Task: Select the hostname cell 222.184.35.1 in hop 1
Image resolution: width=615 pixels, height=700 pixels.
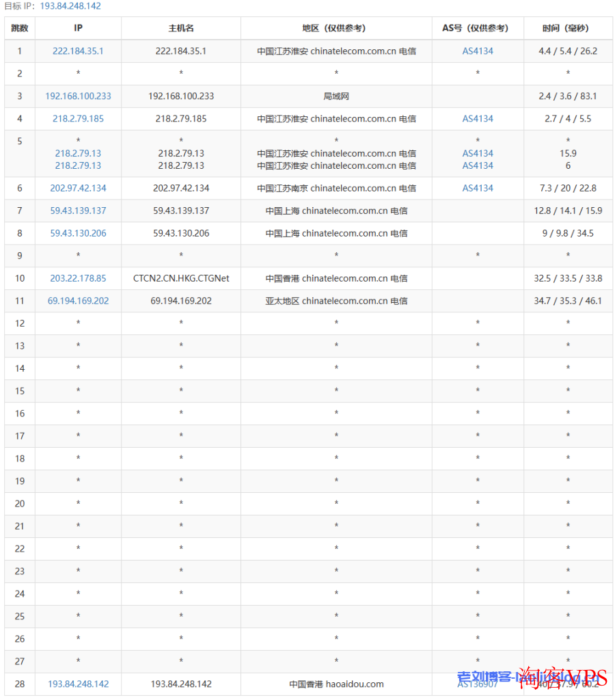Action: pyautogui.click(x=181, y=51)
